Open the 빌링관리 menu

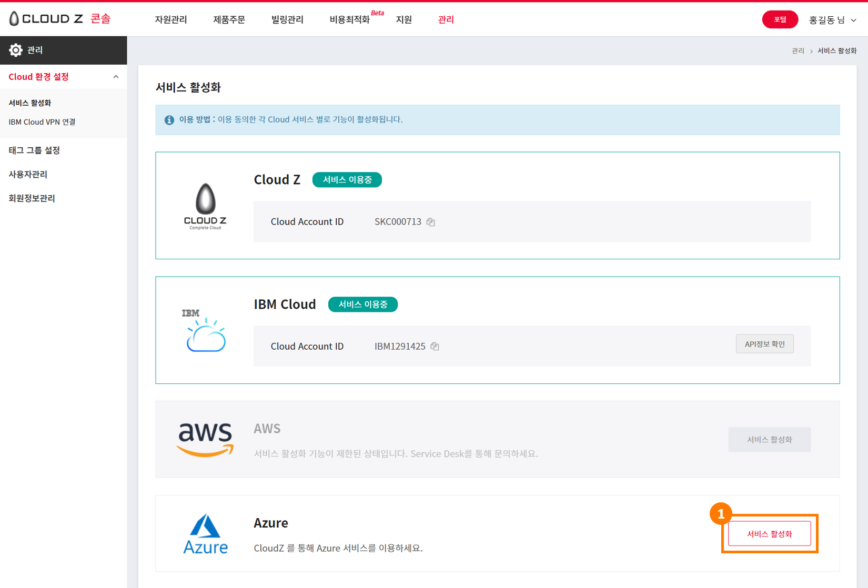pos(287,19)
